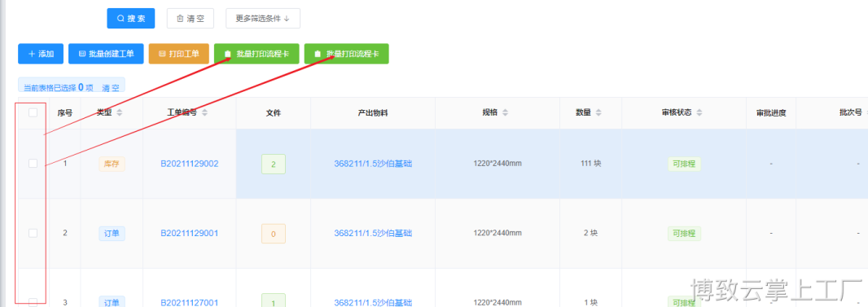Viewport: 868px width, 307px height.
Task: Click the 111 块 quantity cell
Action: point(590,164)
